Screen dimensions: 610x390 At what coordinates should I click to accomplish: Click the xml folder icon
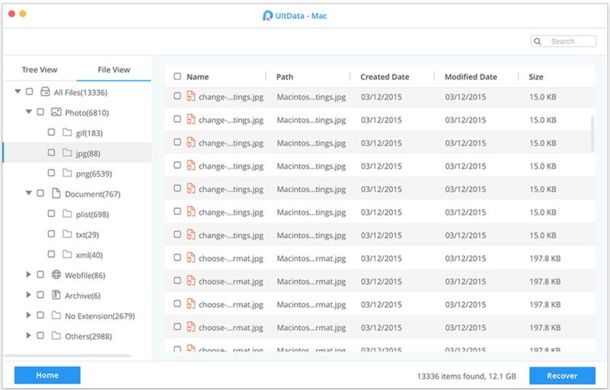point(67,254)
